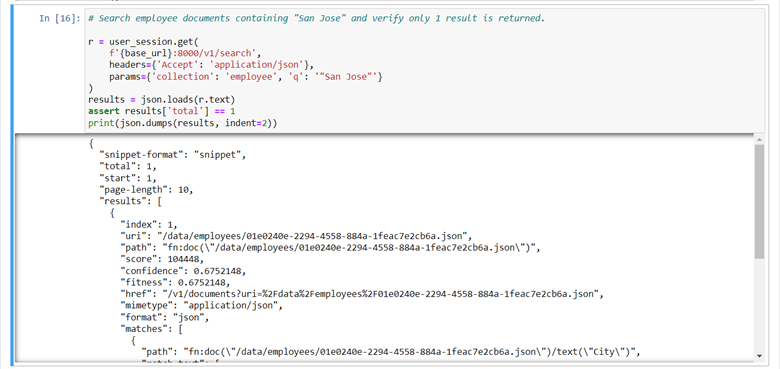Click output line "start": 1
Screen dimensions: 780x369
128,178
